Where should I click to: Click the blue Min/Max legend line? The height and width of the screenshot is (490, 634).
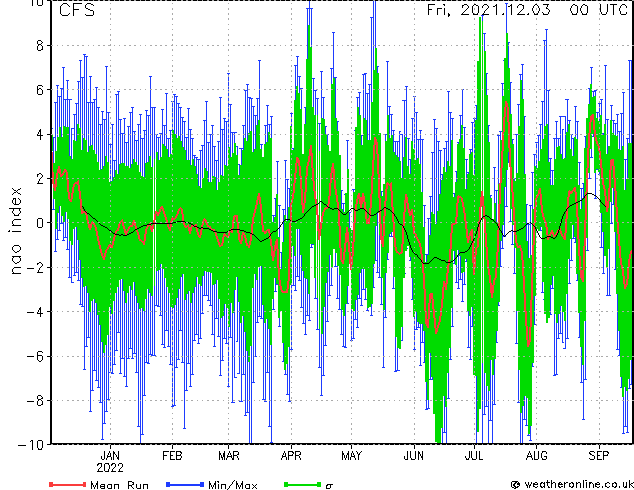coord(185,484)
